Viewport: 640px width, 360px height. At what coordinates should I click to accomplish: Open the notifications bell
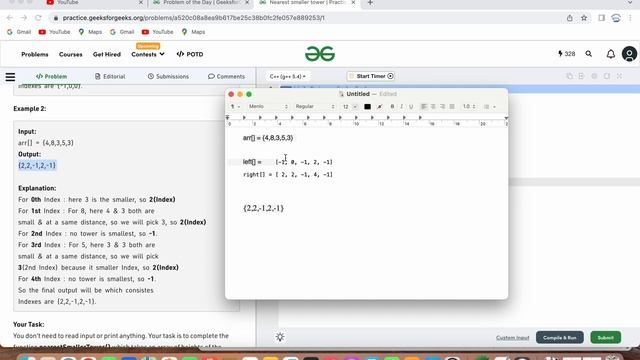coord(611,54)
